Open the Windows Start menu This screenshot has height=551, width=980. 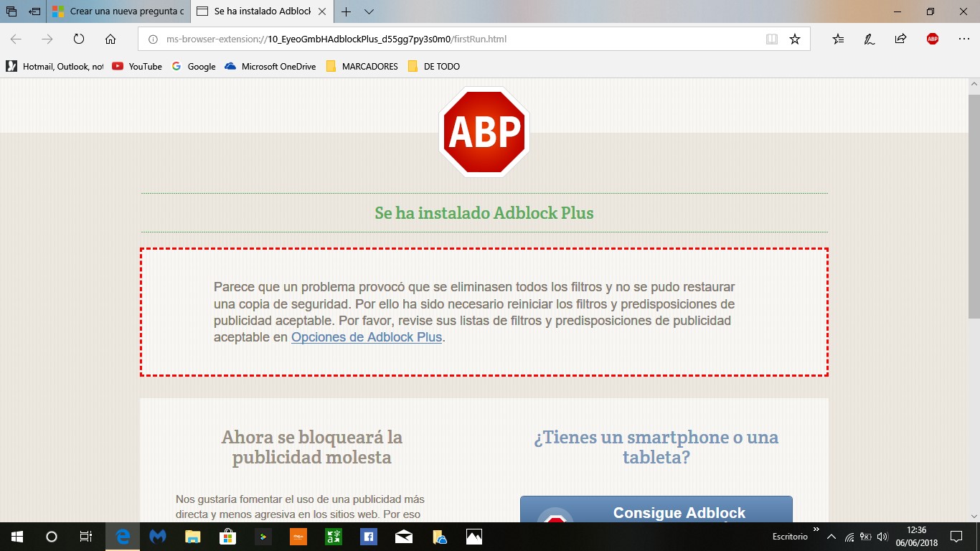tap(17, 537)
